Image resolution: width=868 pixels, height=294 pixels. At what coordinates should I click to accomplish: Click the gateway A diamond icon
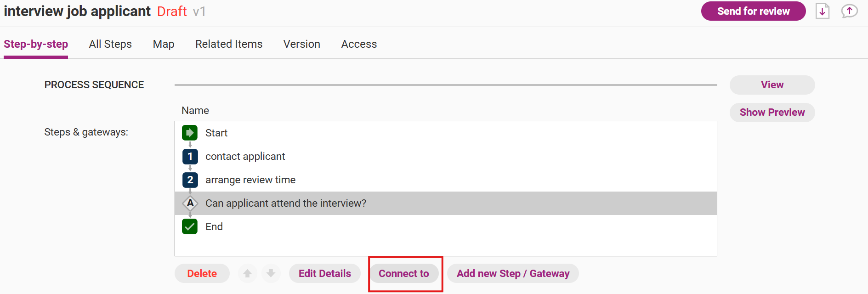click(x=190, y=203)
